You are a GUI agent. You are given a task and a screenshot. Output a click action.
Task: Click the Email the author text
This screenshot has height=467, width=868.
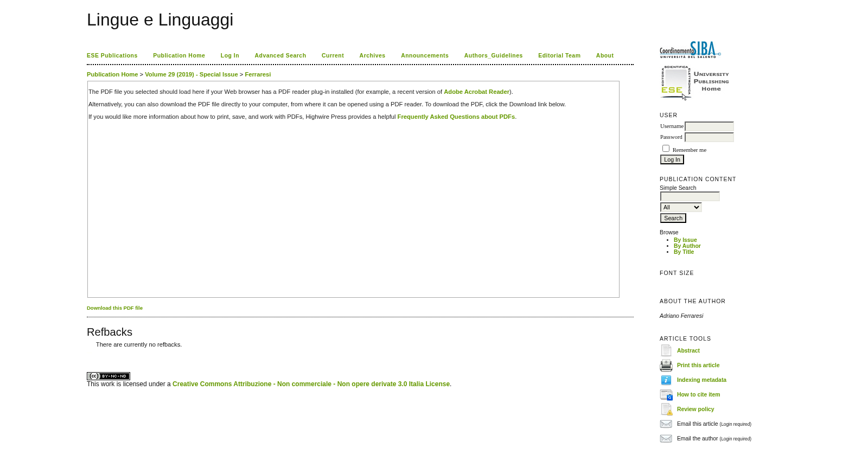pos(698,439)
